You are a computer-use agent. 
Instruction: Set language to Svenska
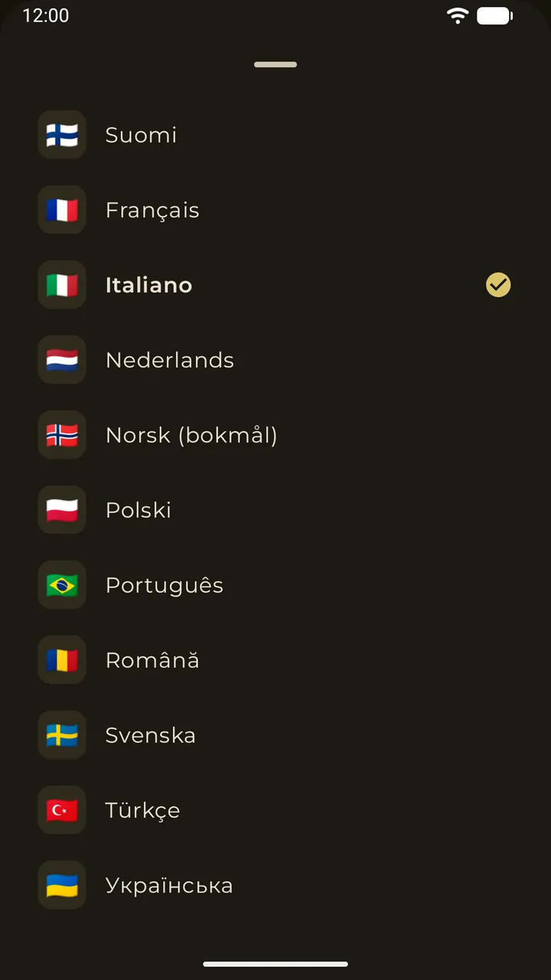pos(275,735)
